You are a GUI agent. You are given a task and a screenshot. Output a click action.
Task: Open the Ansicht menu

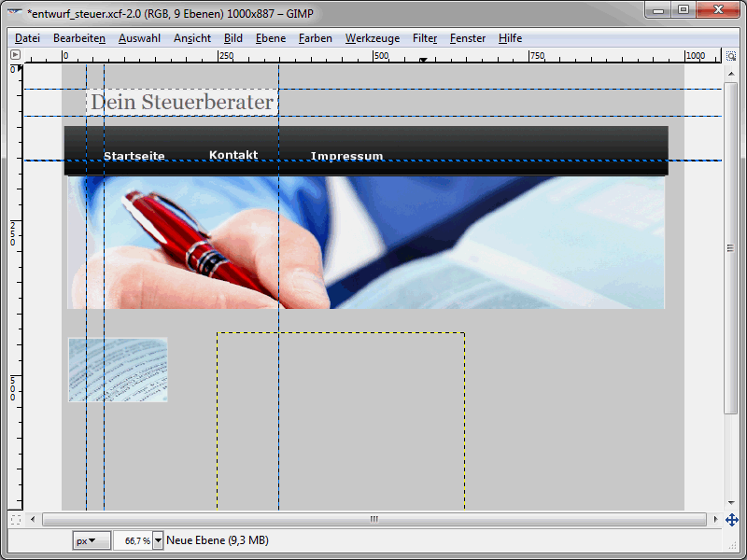[x=192, y=38]
